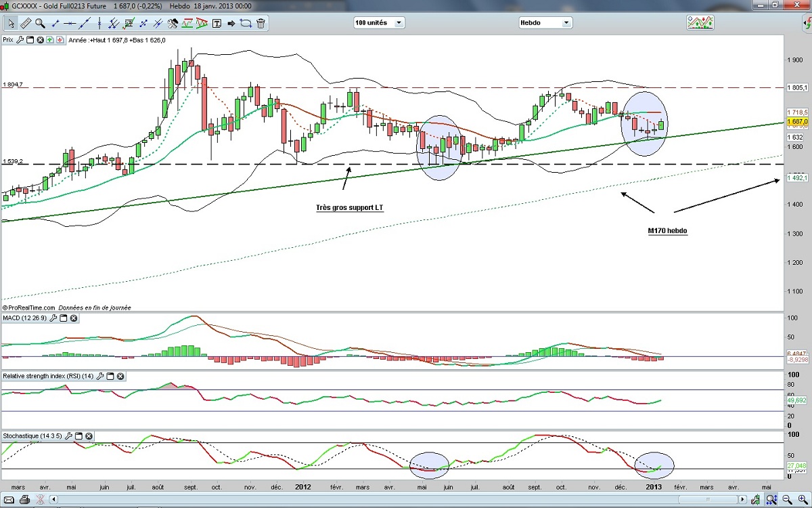Maximize the RSI indicator panel
Image resolution: width=812 pixels, height=508 pixels.
click(x=111, y=376)
